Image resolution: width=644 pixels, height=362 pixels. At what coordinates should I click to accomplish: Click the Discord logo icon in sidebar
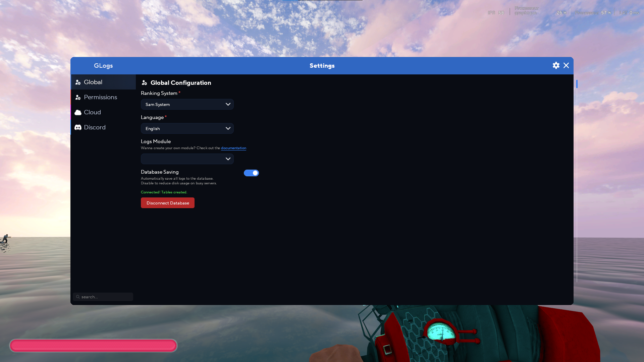coord(78,127)
